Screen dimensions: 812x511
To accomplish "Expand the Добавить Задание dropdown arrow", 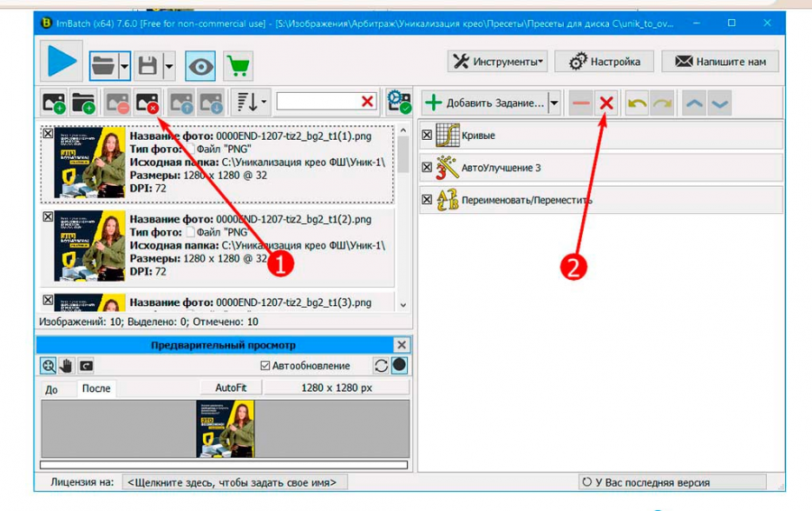I will (554, 103).
